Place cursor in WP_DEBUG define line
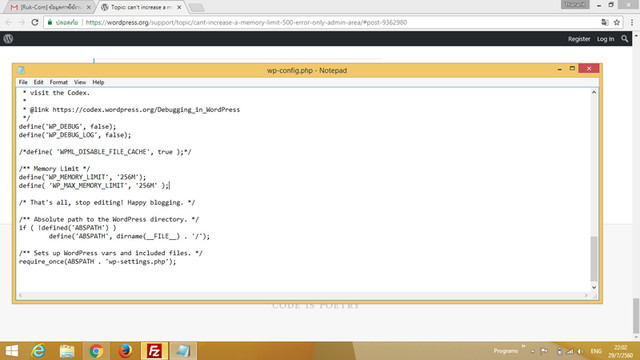This screenshot has width=640, height=360. tap(67, 127)
